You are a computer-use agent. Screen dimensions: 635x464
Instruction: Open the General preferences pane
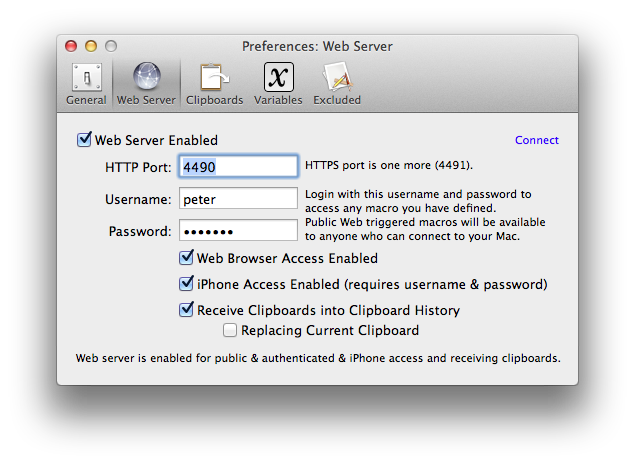pos(86,83)
